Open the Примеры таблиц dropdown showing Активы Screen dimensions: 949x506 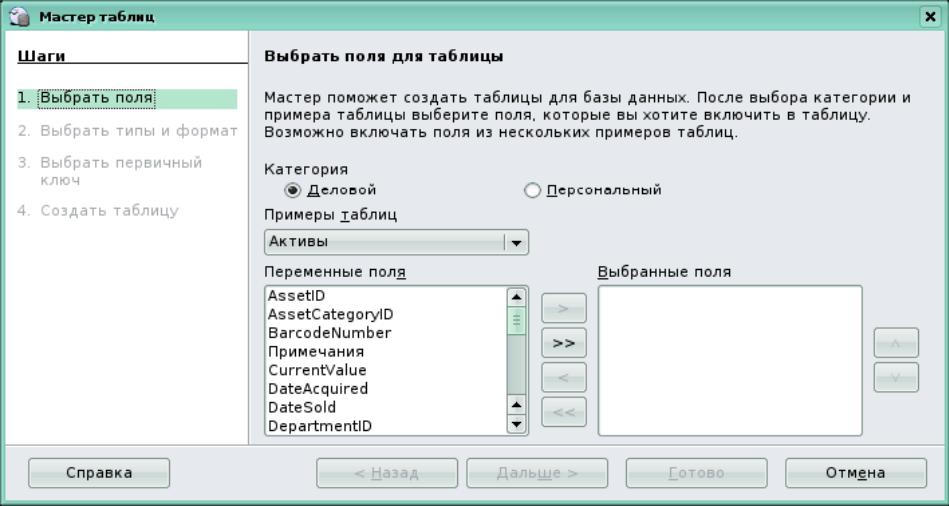(396, 242)
